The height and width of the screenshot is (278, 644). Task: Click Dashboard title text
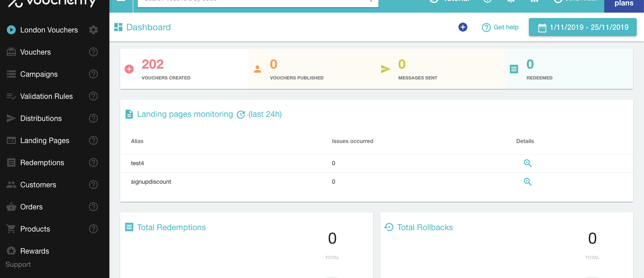click(x=149, y=27)
